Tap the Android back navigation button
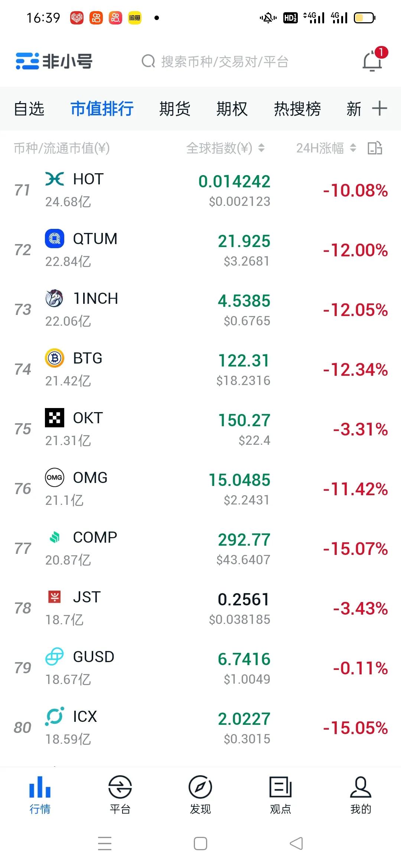Image resolution: width=401 pixels, height=868 pixels. tap(296, 843)
